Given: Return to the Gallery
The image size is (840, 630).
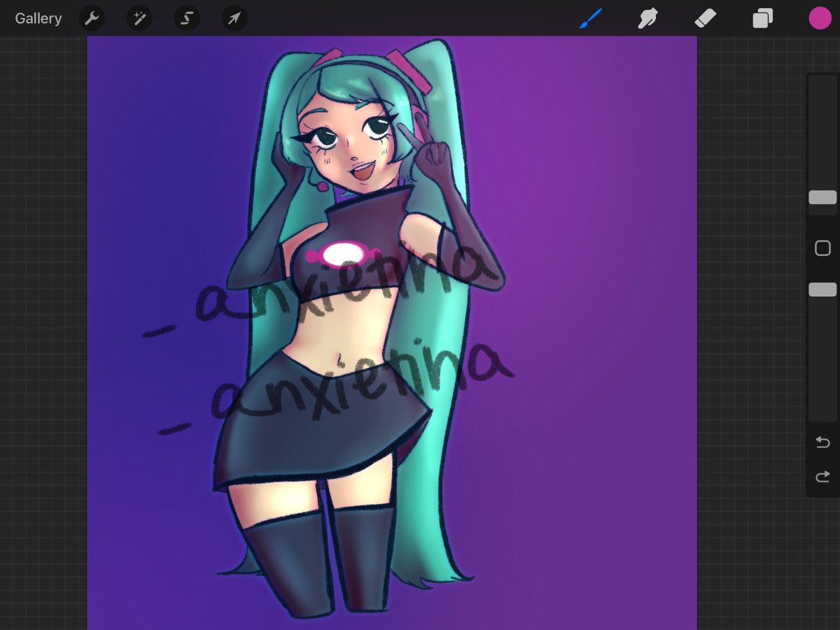Looking at the screenshot, I should tap(38, 18).
